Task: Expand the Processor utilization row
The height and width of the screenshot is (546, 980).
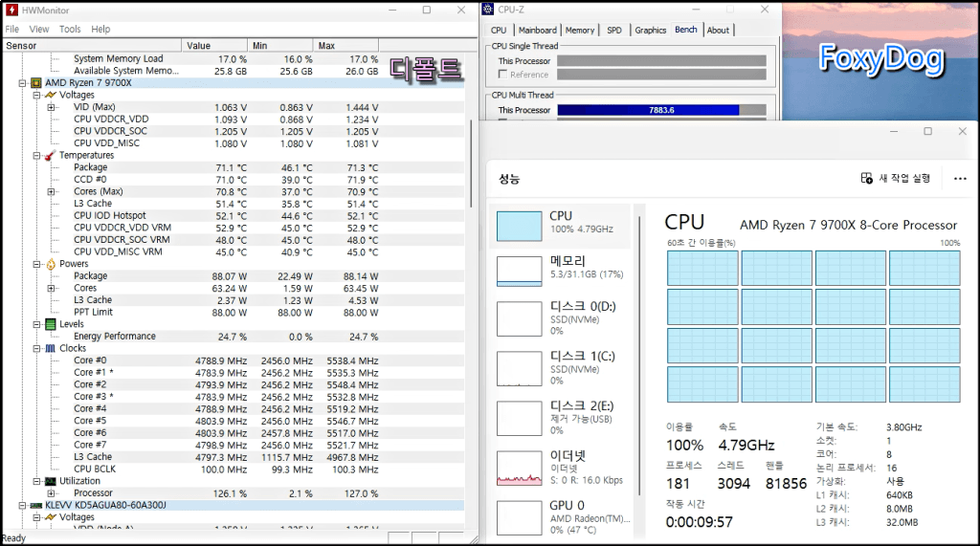Action: click(52, 493)
